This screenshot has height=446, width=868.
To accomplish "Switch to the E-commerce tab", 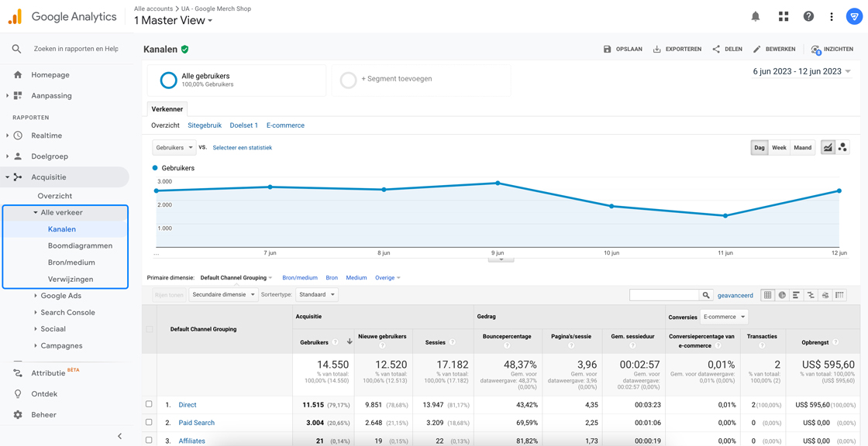I will 286,125.
